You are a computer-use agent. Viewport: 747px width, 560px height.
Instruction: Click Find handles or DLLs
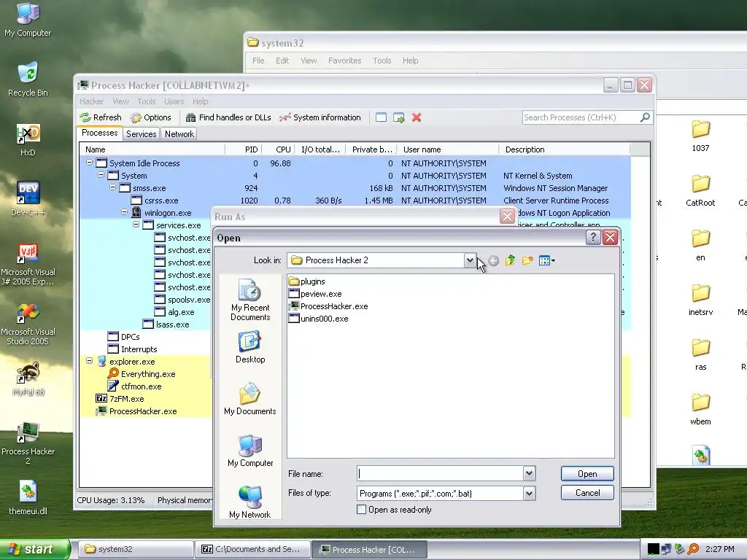coord(228,117)
